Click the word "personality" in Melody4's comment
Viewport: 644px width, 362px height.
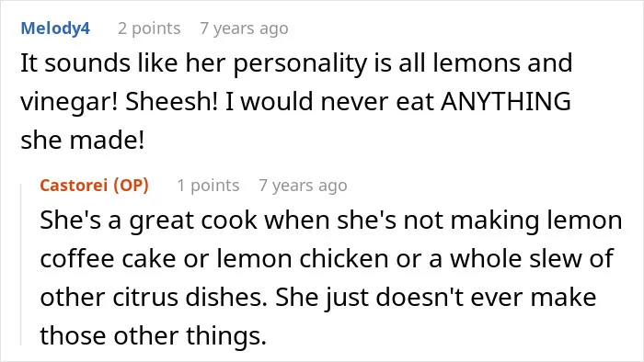point(300,64)
